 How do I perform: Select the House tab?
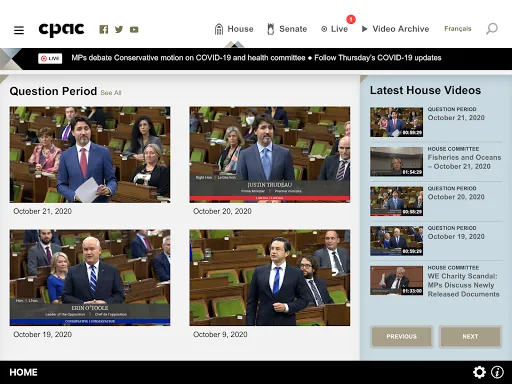pos(234,29)
